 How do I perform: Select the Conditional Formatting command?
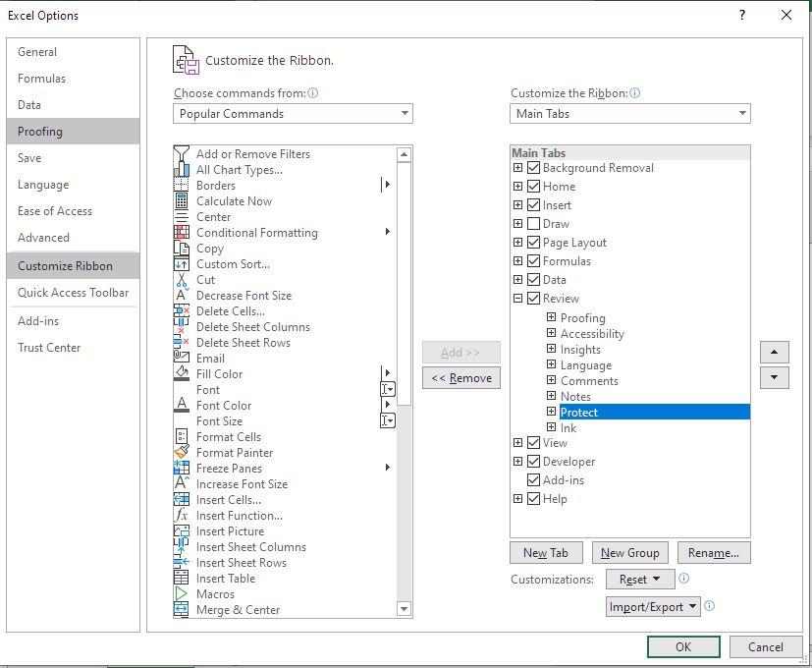[257, 232]
